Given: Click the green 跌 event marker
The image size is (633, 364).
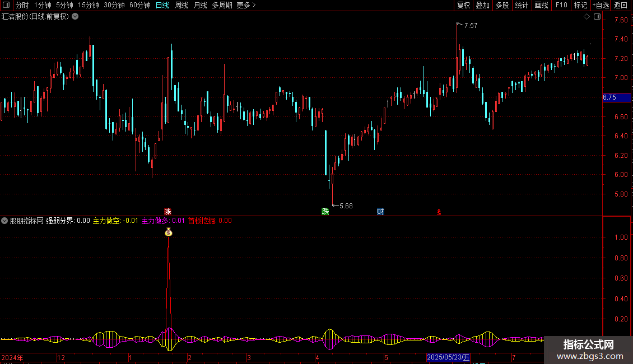Looking at the screenshot, I should point(325,212).
